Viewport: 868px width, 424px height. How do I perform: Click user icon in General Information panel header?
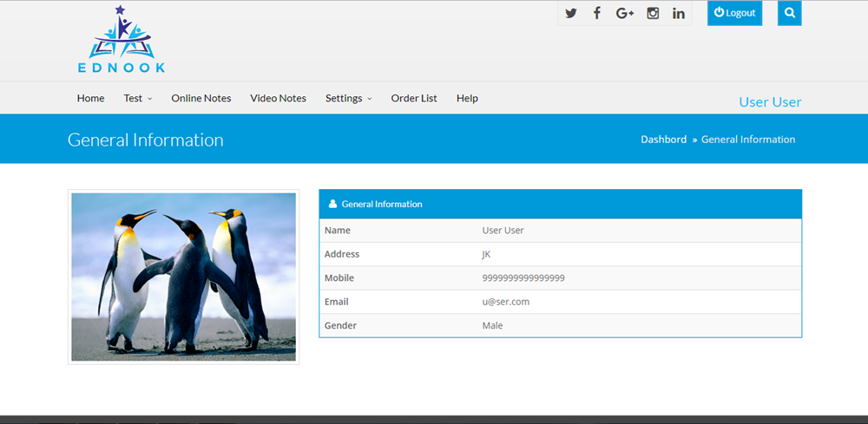point(332,205)
